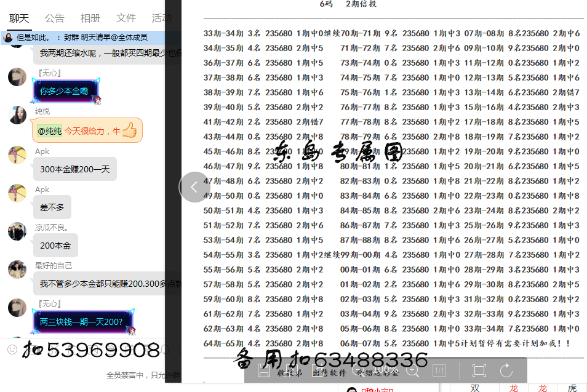
Task: Click row 07期-08期 8名 in image
Action: [522, 33]
